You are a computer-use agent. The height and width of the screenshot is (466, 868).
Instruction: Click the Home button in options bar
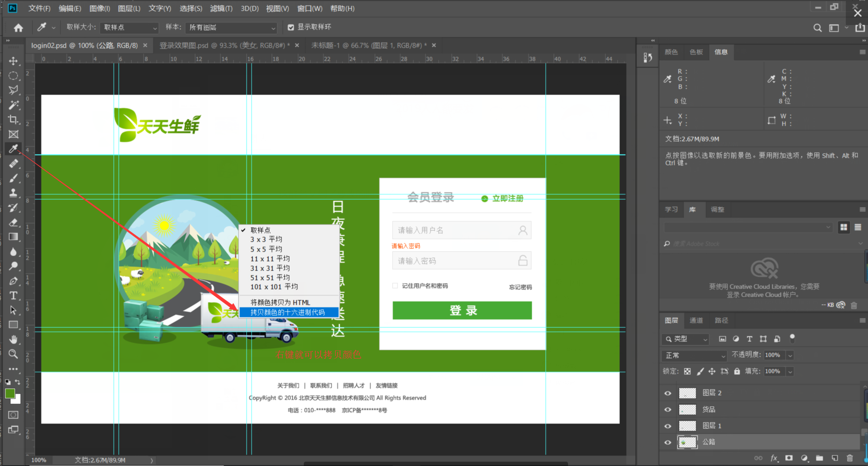[x=18, y=28]
